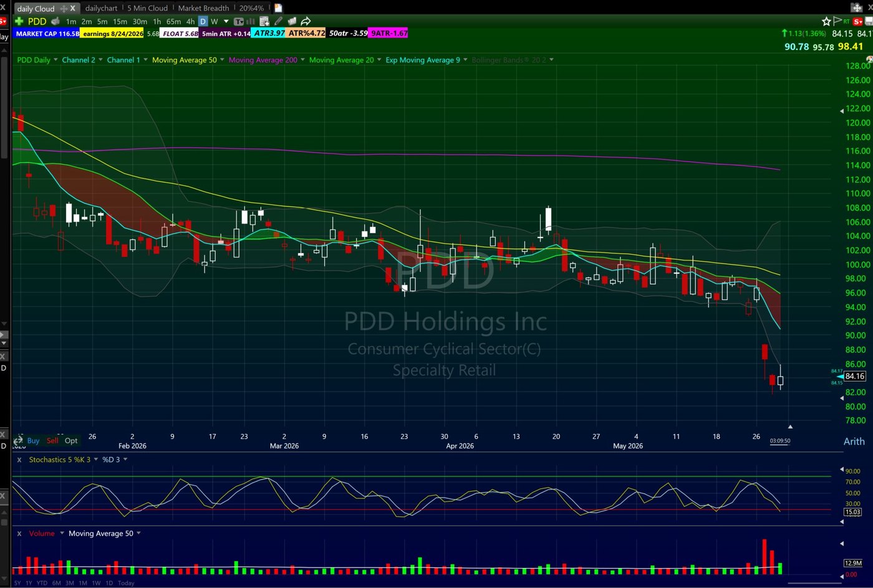Remove the Volume pane with its x
The image size is (873, 588).
[x=19, y=534]
